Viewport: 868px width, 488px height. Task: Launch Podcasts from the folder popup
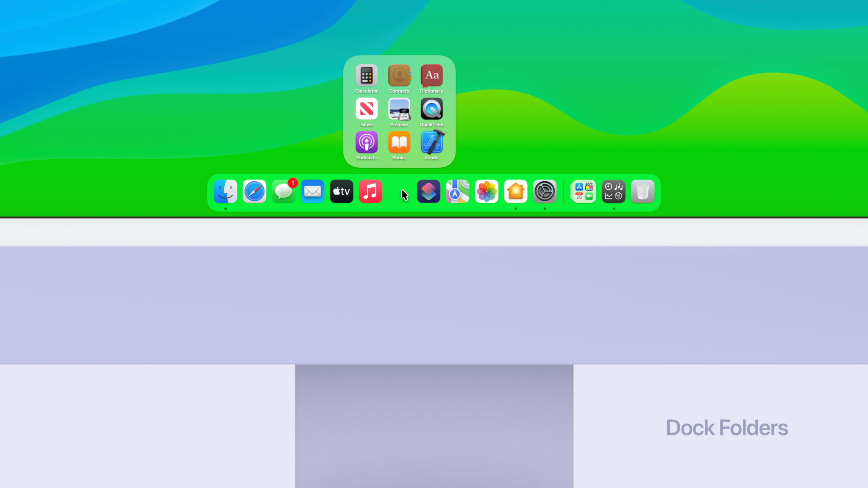366,142
